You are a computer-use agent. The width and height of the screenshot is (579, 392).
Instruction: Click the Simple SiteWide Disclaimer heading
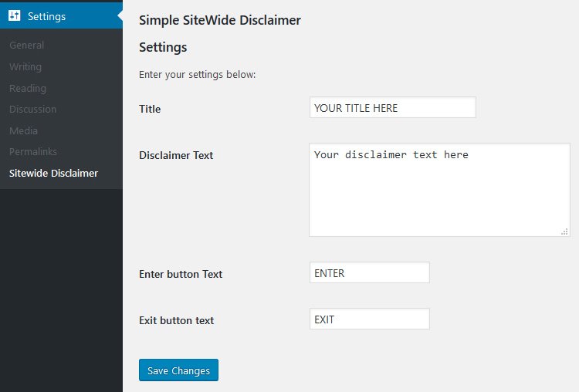[x=220, y=20]
